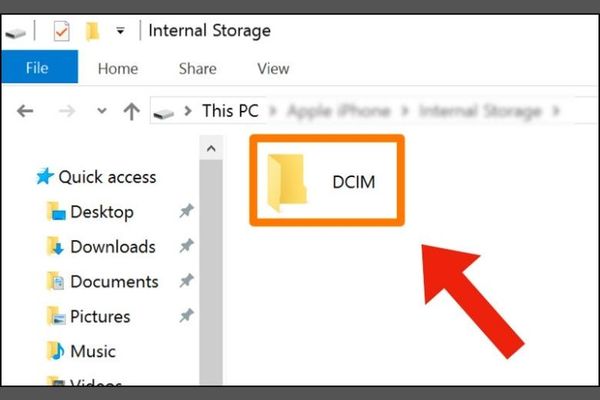Expand chevron before This PC in address bar
The image size is (600, 400).
(x=188, y=111)
